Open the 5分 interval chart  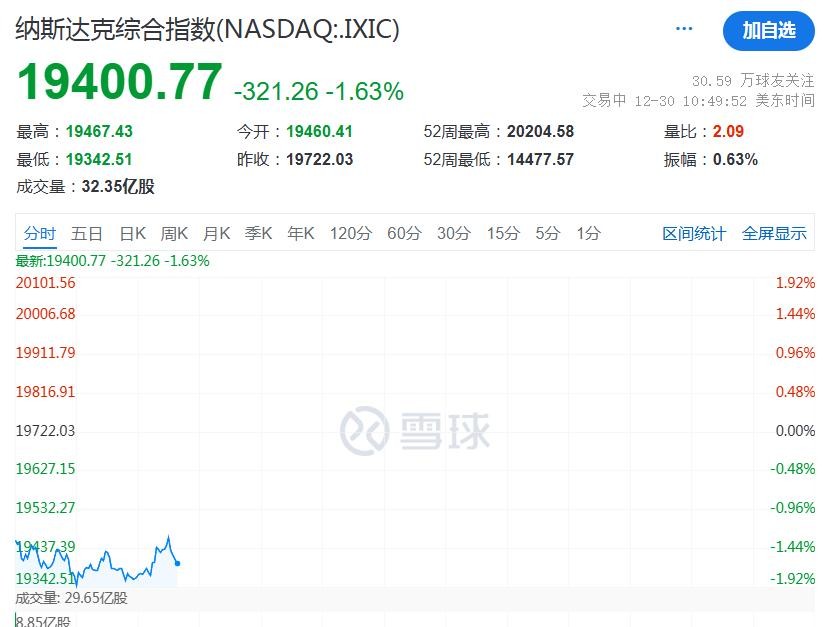547,233
